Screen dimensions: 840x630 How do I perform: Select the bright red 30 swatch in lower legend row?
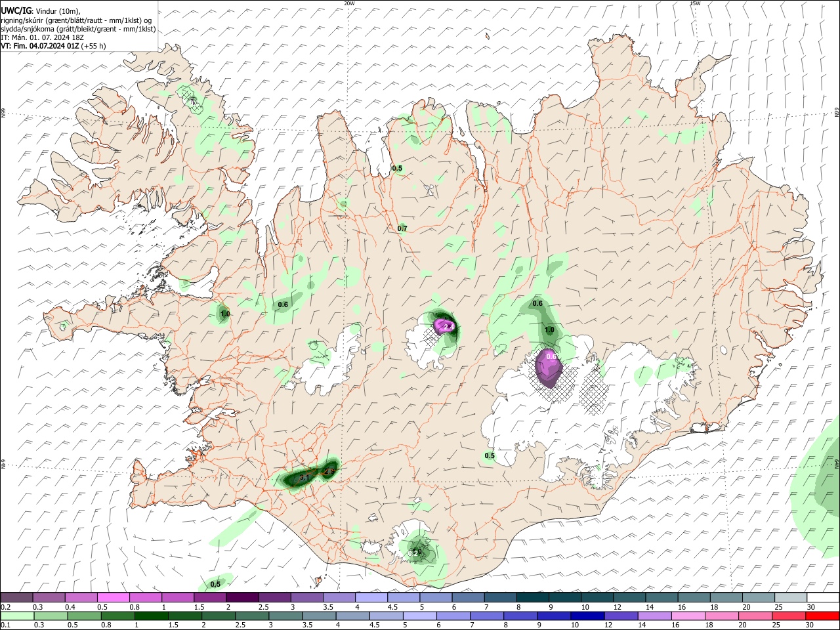coord(822,616)
